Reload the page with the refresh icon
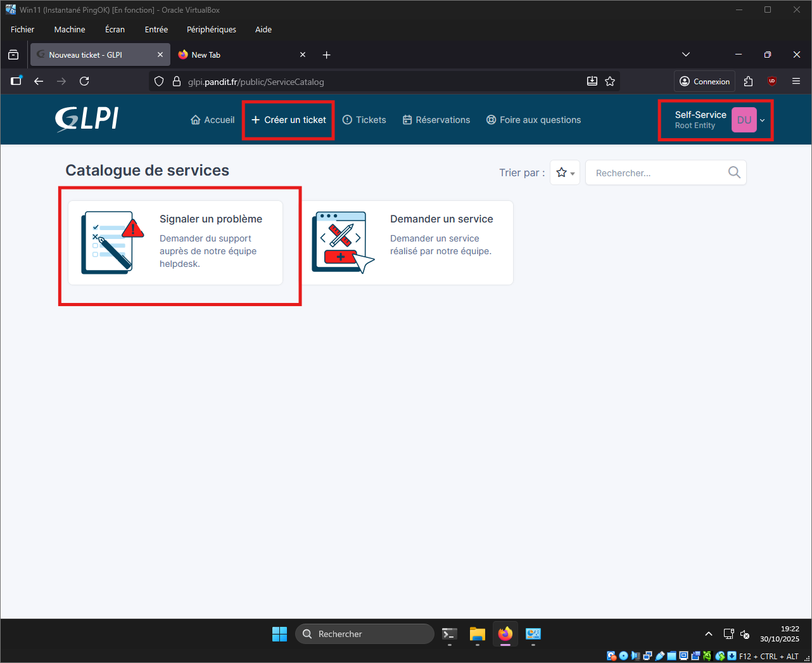This screenshot has width=812, height=663. (84, 81)
